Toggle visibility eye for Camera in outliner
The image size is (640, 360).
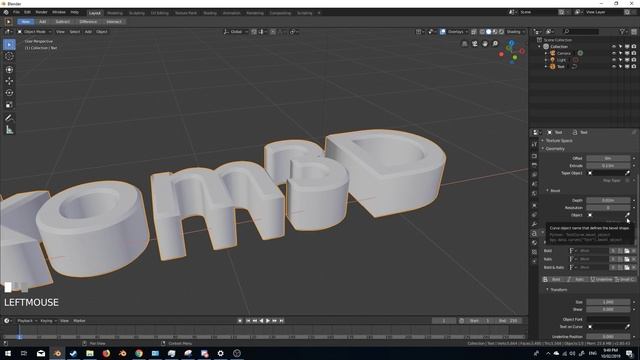click(613, 53)
